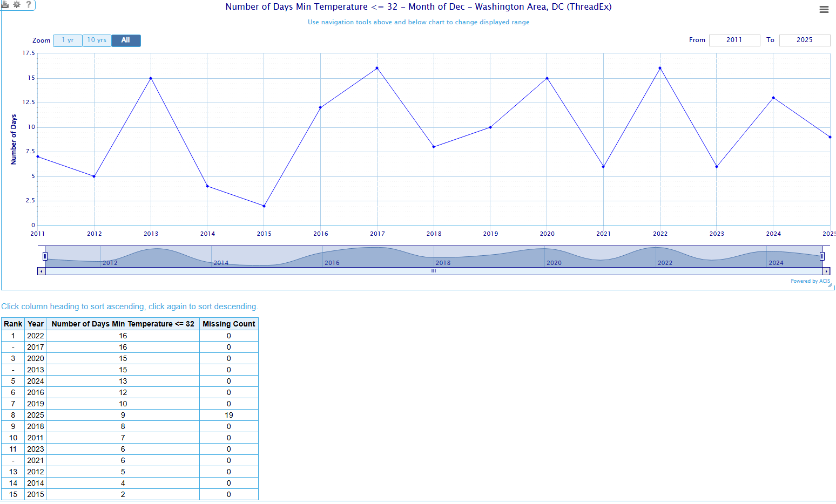Click the navigator left scroll arrow
Screen dimensions: 836x504
pyautogui.click(x=42, y=271)
